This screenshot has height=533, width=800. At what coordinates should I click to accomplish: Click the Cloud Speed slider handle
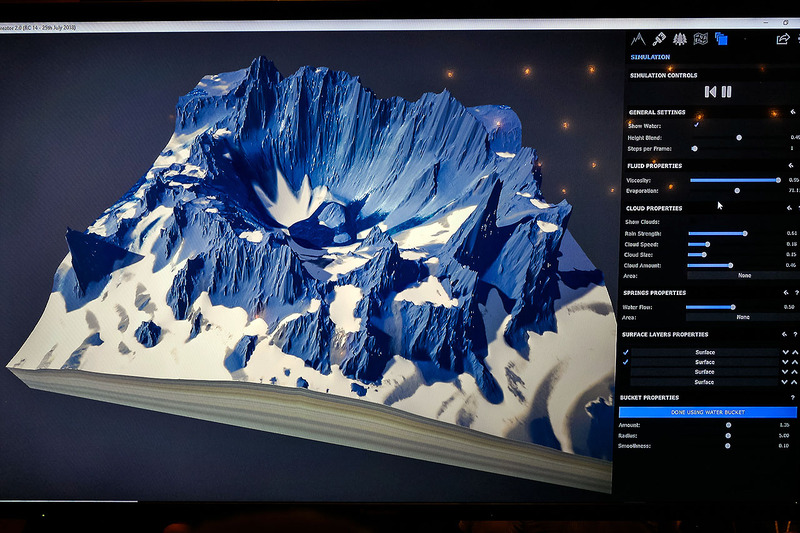pyautogui.click(x=707, y=244)
